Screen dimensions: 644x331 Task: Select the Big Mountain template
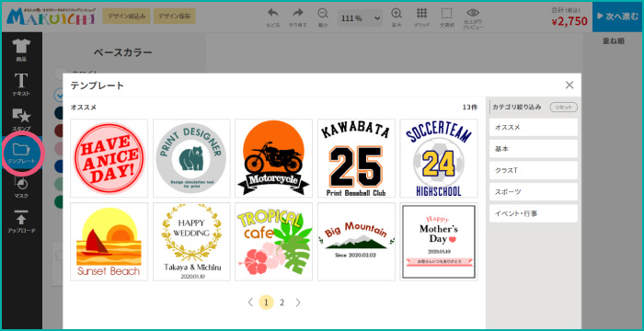(x=356, y=242)
